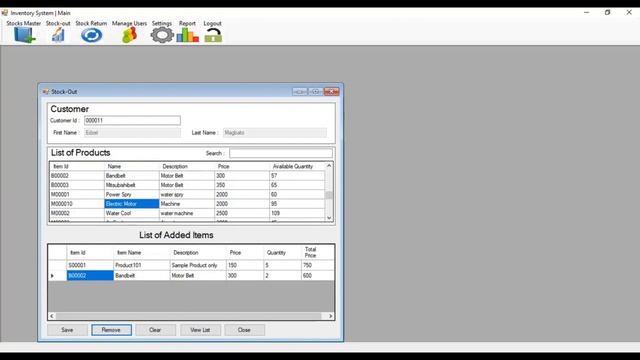This screenshot has height=360, width=640.
Task: Click the total price 600 cell
Action: click(x=318, y=276)
